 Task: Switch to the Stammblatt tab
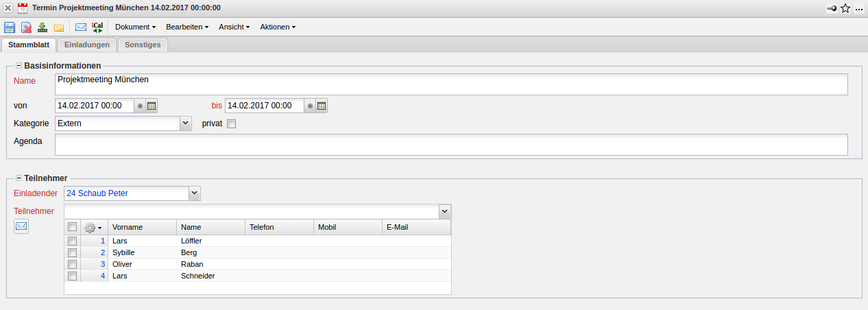click(29, 45)
